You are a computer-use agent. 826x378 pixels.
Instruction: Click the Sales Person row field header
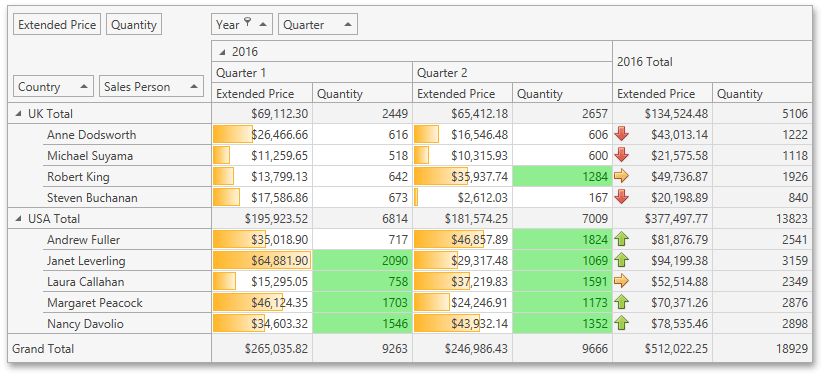pyautogui.click(x=151, y=87)
